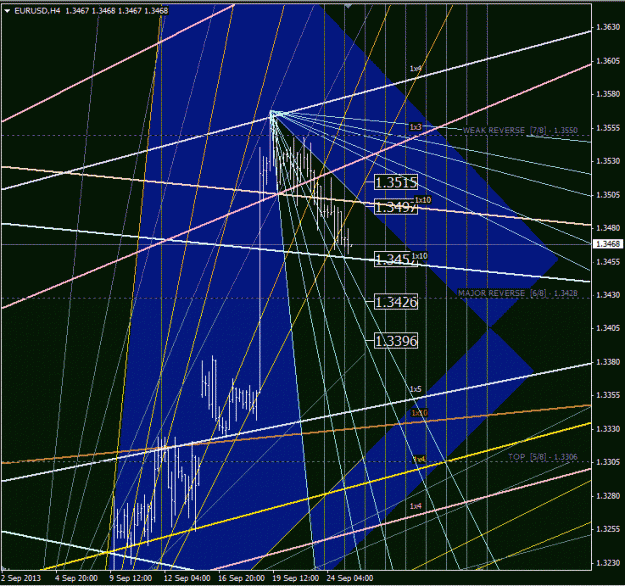Click the TOP [5/8] - 1.3306 label
The image size is (625, 586).
point(542,457)
